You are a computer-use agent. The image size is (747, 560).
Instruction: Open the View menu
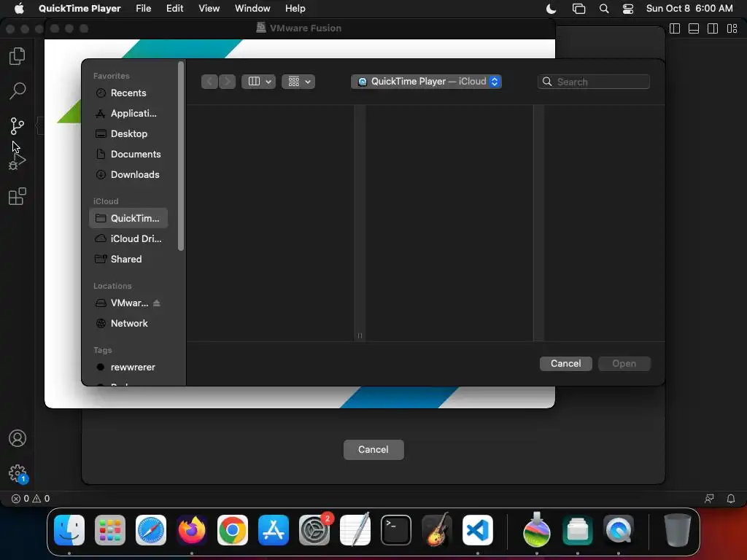(x=209, y=9)
